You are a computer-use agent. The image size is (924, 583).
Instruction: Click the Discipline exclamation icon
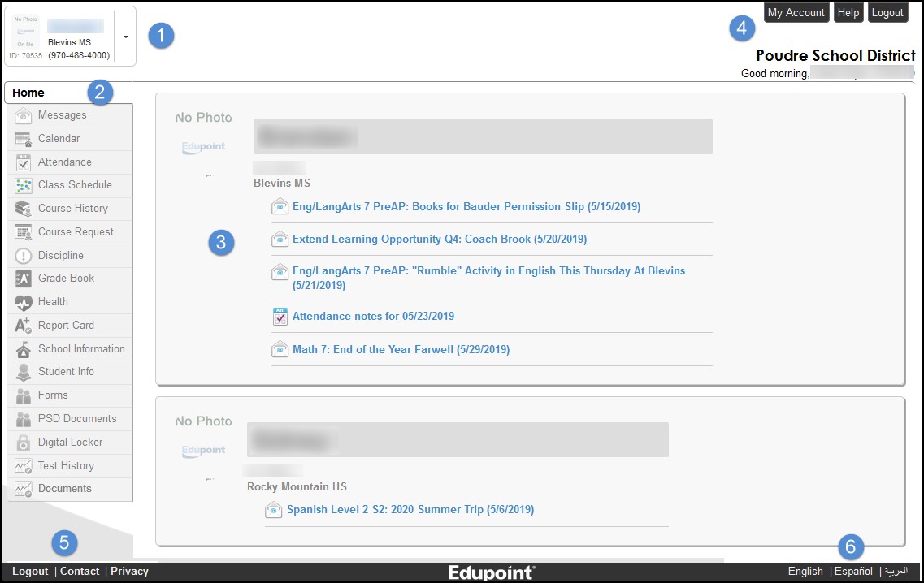pyautogui.click(x=23, y=256)
